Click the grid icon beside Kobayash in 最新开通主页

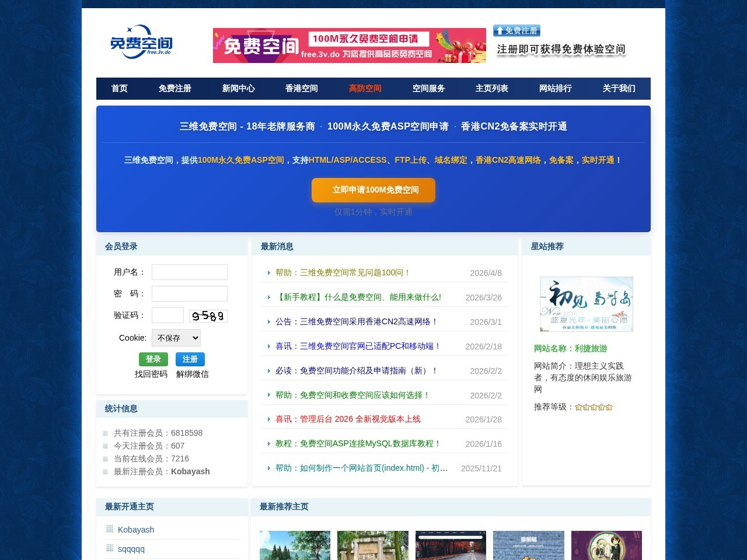point(109,528)
